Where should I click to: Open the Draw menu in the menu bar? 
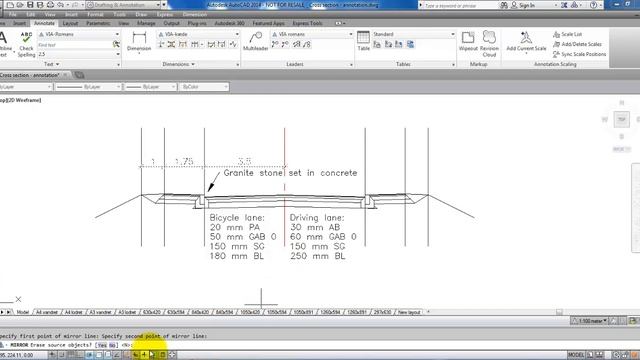141,14
